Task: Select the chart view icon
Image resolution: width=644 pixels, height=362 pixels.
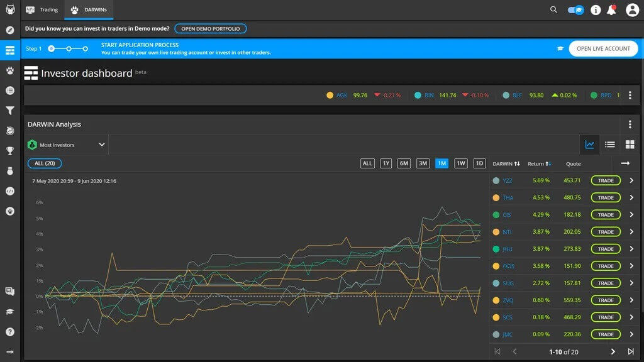Action: point(589,144)
